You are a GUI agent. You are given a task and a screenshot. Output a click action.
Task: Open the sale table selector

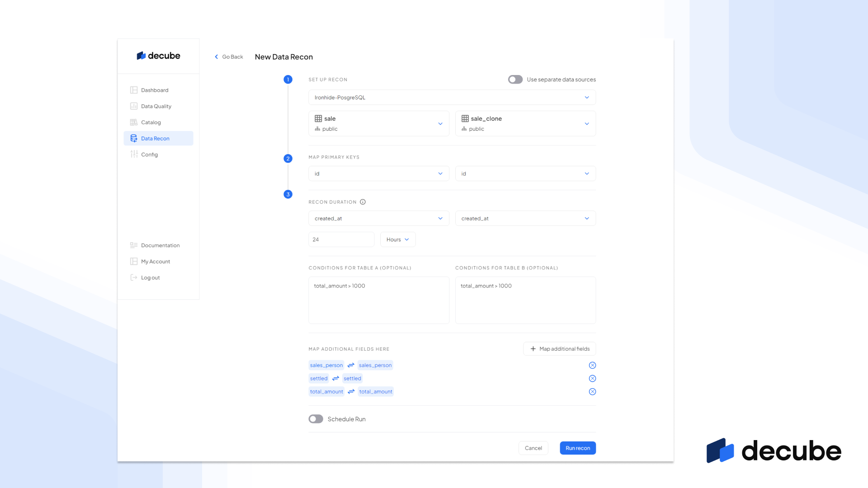[x=379, y=123]
